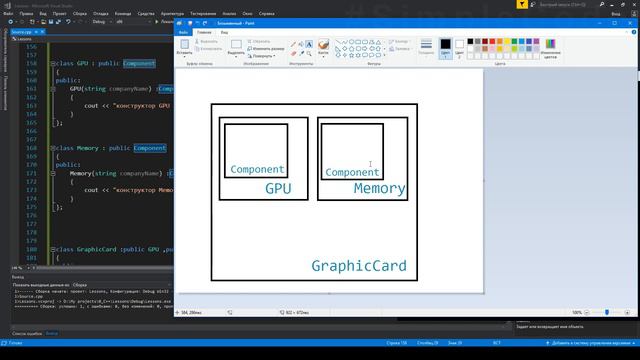Collapse class GraphicCard code block
Viewport: 640px width, 360px height.
53,249
